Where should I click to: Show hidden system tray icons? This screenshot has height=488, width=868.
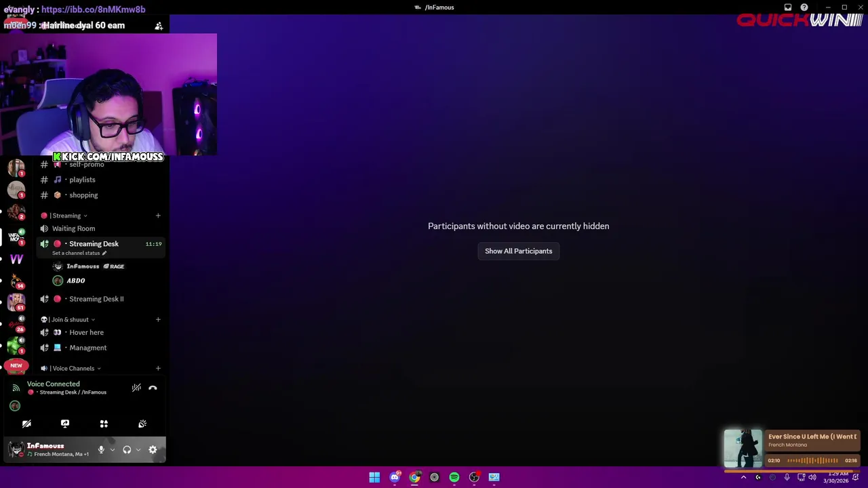pyautogui.click(x=743, y=477)
